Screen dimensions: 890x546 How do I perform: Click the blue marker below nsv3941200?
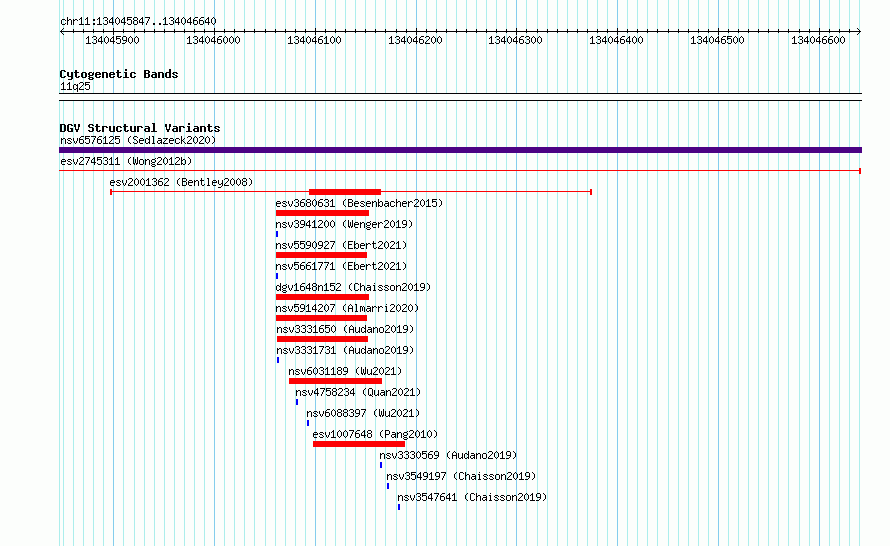pos(277,234)
